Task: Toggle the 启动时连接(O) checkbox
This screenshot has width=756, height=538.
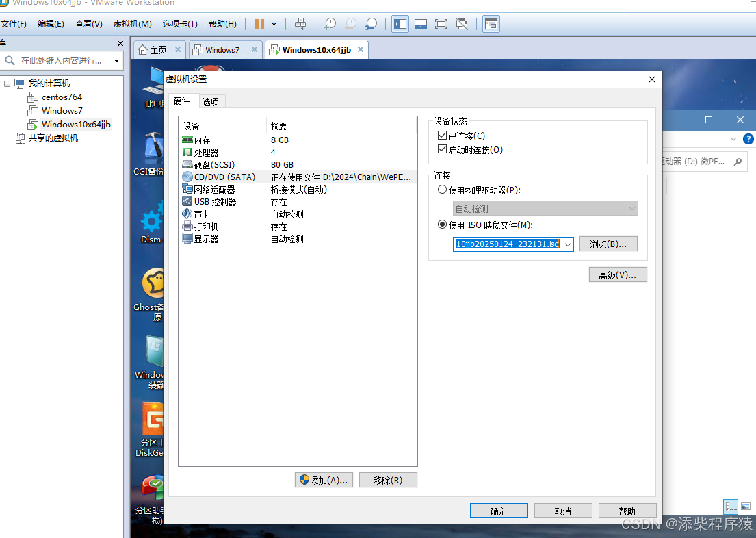Action: click(442, 149)
